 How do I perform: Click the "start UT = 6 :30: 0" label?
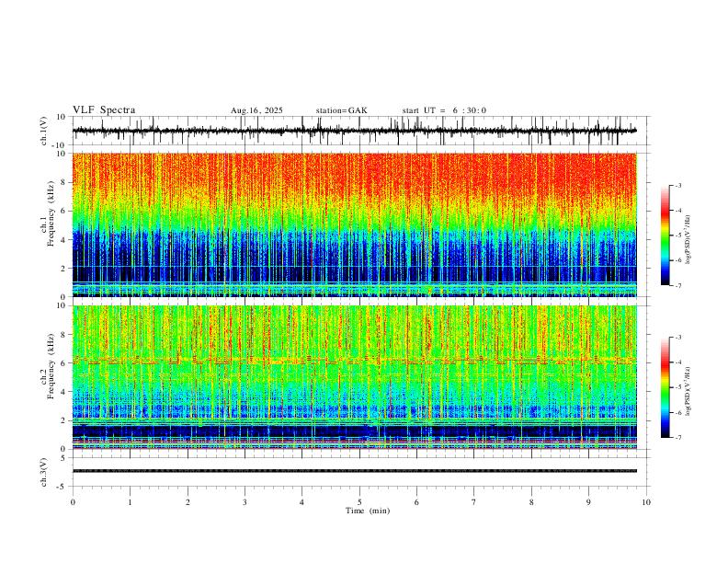pyautogui.click(x=444, y=110)
